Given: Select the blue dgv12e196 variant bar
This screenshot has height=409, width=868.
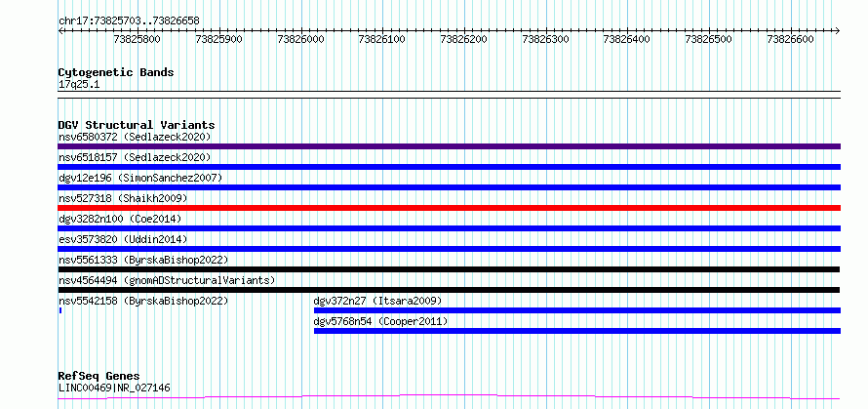Looking at the screenshot, I should [449, 187].
